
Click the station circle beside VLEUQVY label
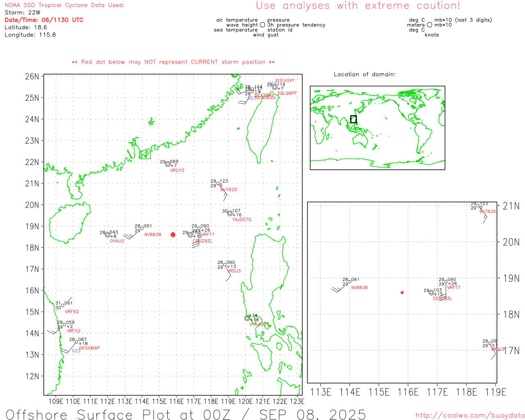pyautogui.click(x=275, y=87)
